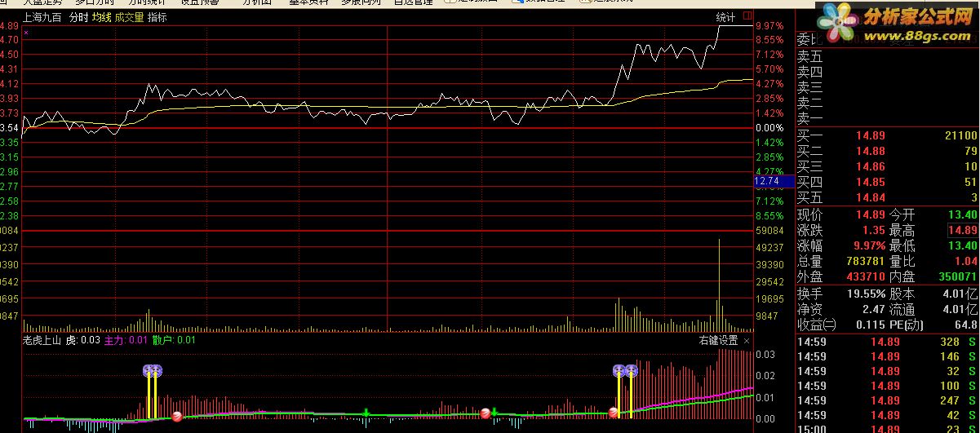Click the 散户: 0.01 indicator value
The width and height of the screenshot is (980, 433).
pos(174,341)
